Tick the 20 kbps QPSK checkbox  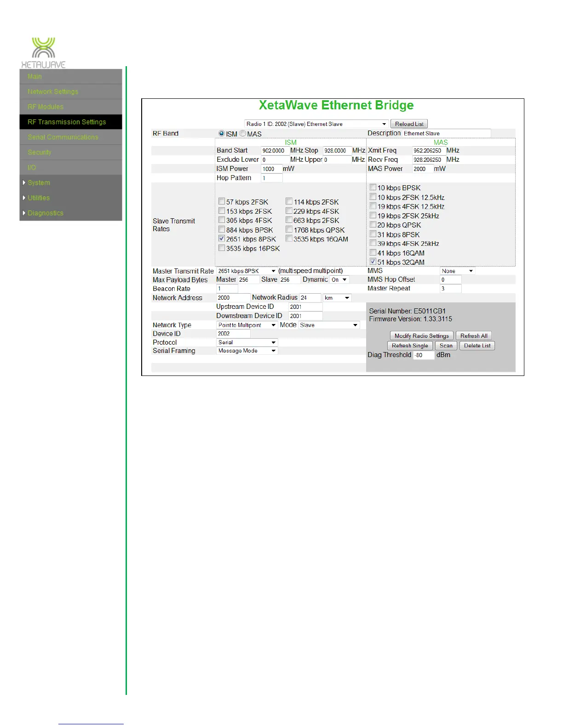click(x=373, y=224)
